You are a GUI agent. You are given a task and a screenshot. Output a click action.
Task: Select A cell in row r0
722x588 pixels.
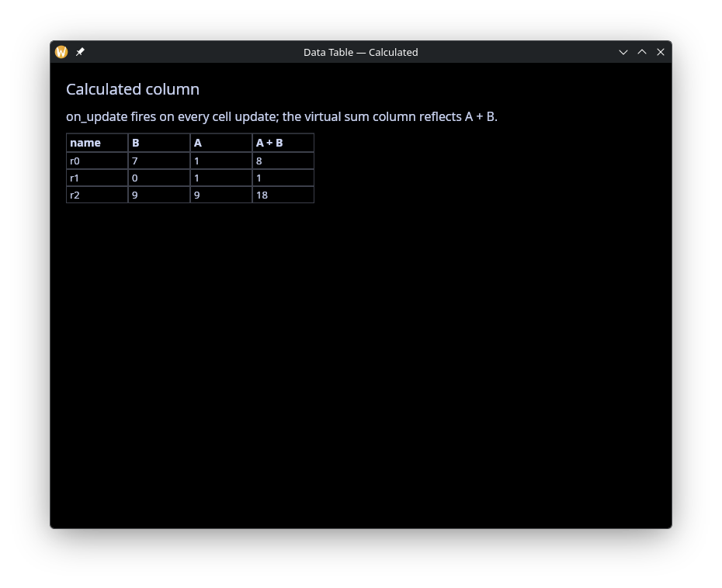tap(221, 161)
